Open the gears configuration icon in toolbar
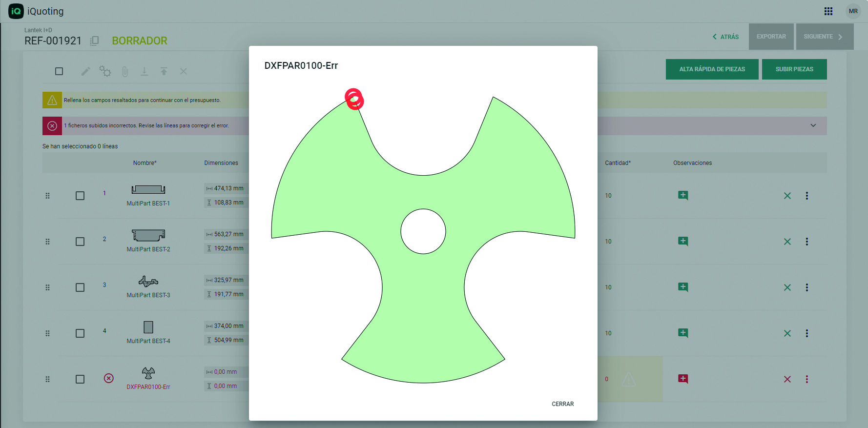 coord(105,71)
